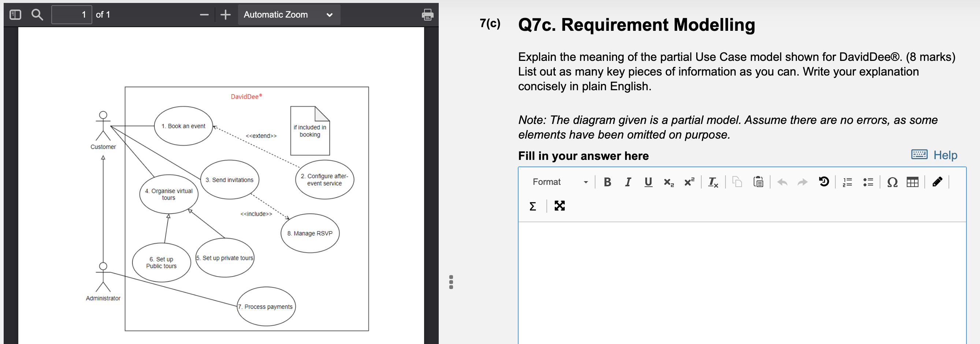
Task: Open the print dialog for the PDF
Action: point(427,14)
